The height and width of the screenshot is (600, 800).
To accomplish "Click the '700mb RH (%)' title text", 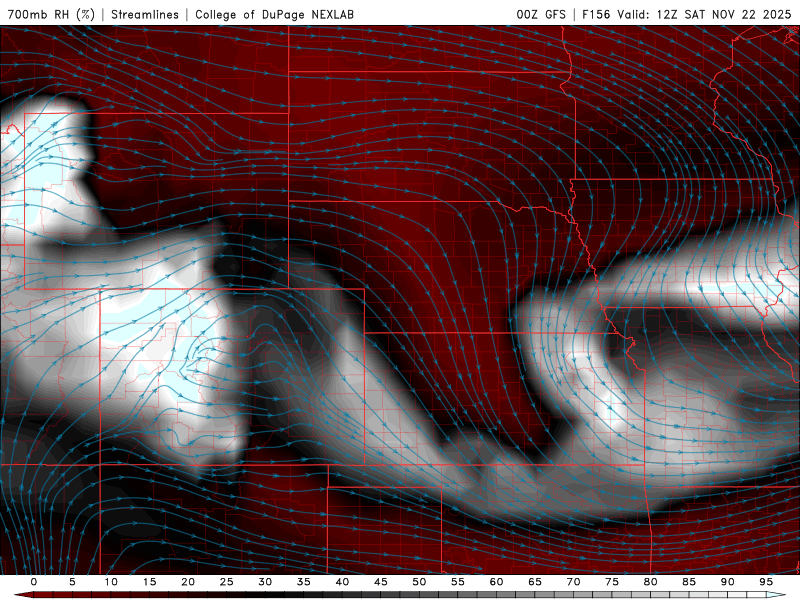I will coord(51,14).
